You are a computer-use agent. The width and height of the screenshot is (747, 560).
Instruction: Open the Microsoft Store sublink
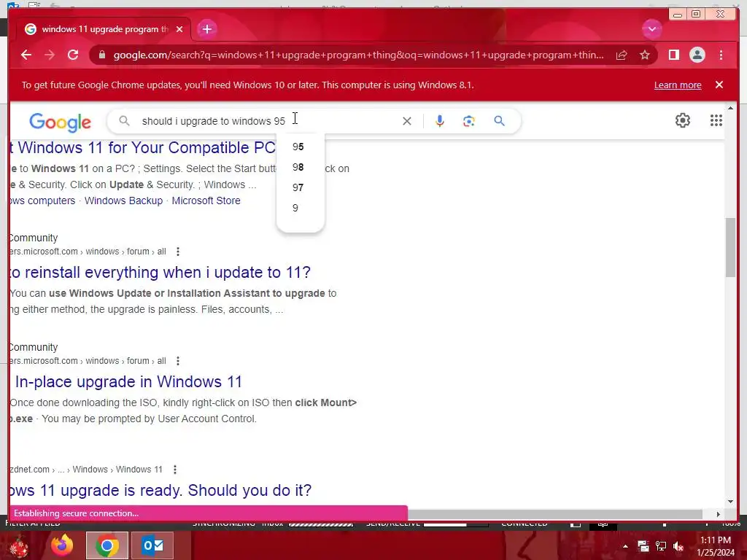coord(206,201)
